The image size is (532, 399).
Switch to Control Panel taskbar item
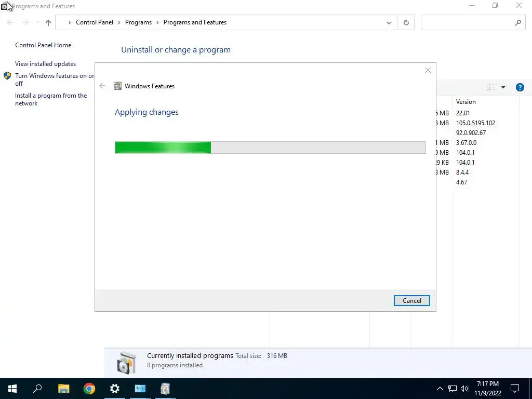pyautogui.click(x=140, y=389)
